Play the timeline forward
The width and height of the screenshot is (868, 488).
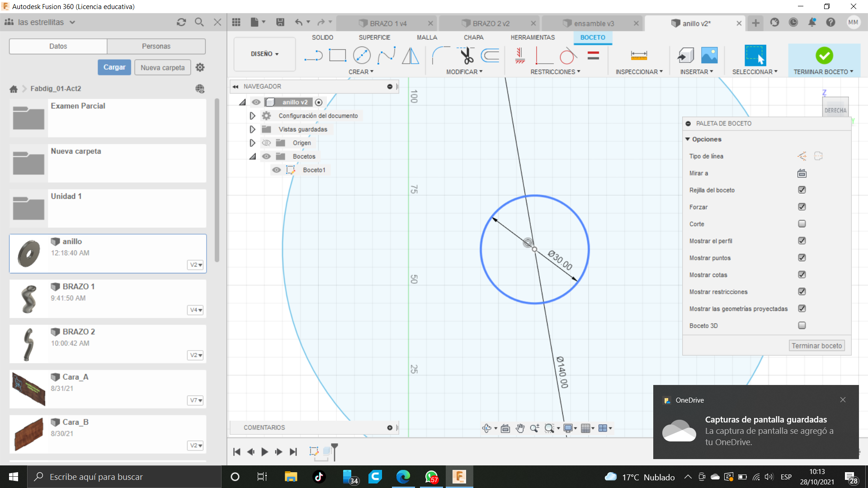265,451
